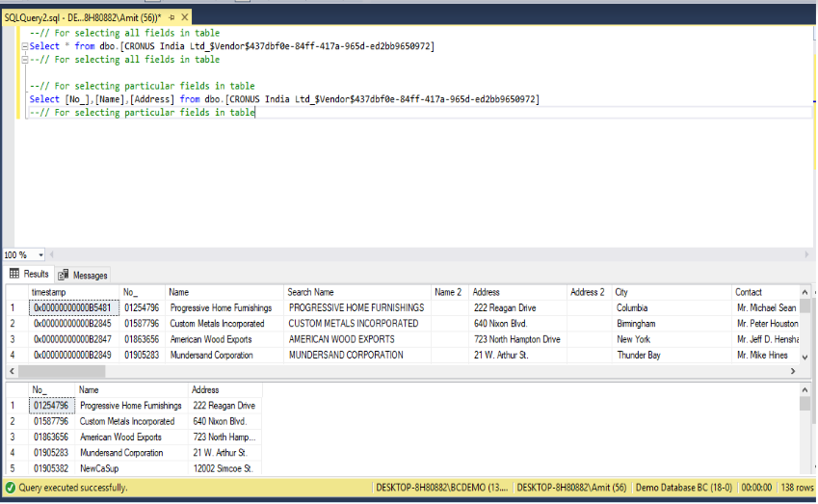Click the Name 2 column header

449,292
